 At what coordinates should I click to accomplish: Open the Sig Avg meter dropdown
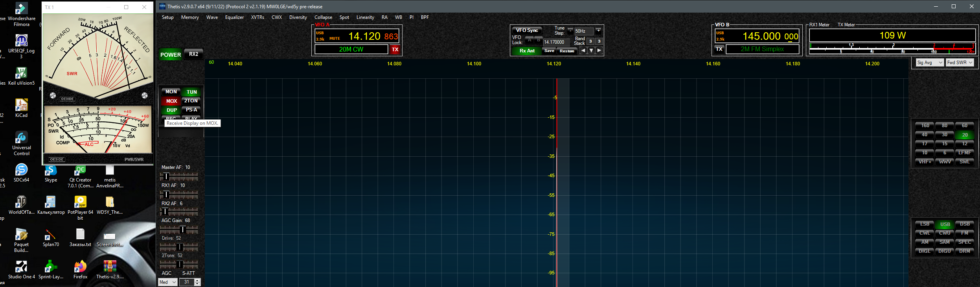[929, 63]
